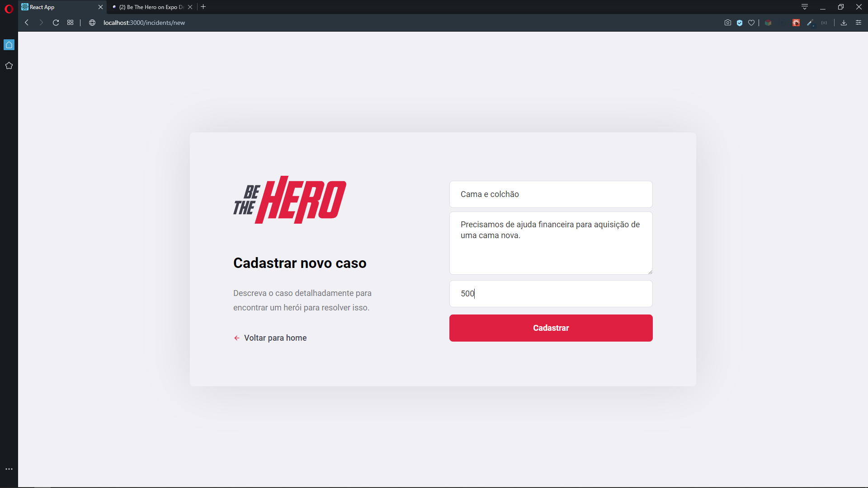
Task: Click the Opera logo menu
Action: (x=9, y=9)
